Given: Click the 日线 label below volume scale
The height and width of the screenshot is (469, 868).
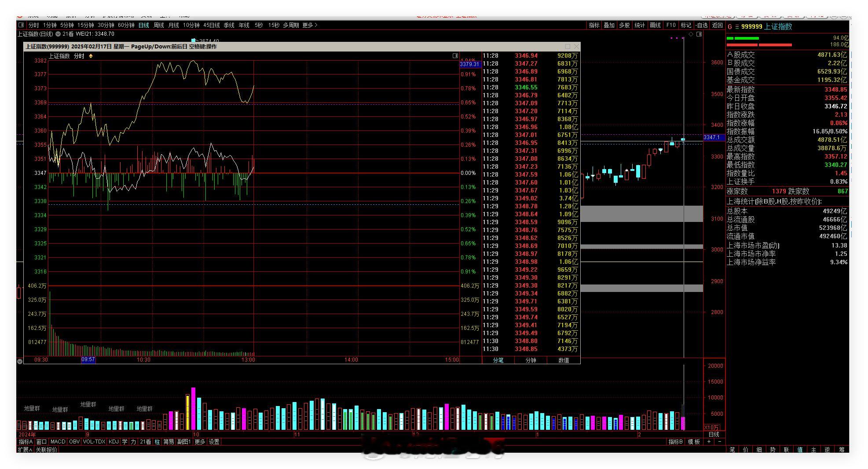Looking at the screenshot, I should coord(714,434).
